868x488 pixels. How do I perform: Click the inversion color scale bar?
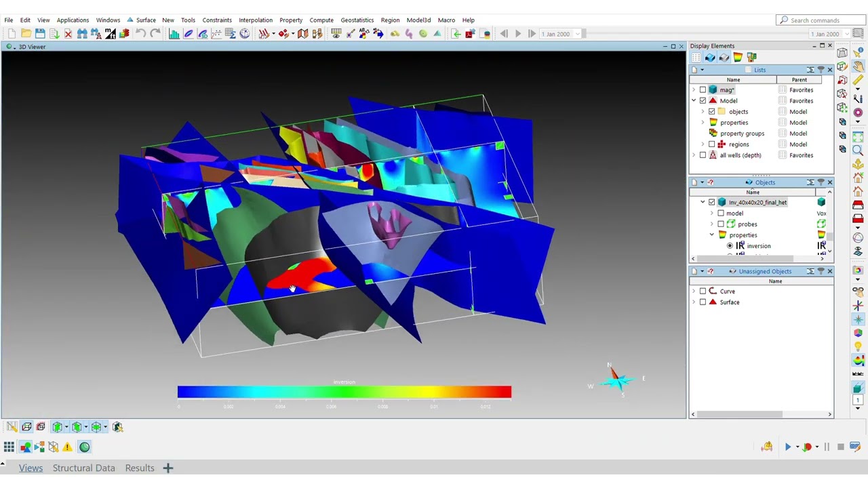click(x=344, y=392)
